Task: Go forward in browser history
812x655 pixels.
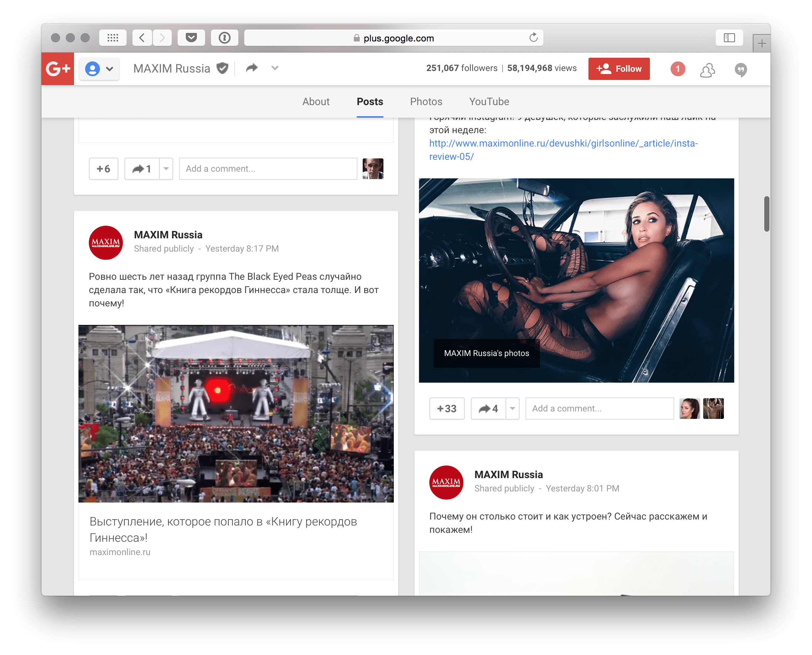Action: pyautogui.click(x=162, y=38)
